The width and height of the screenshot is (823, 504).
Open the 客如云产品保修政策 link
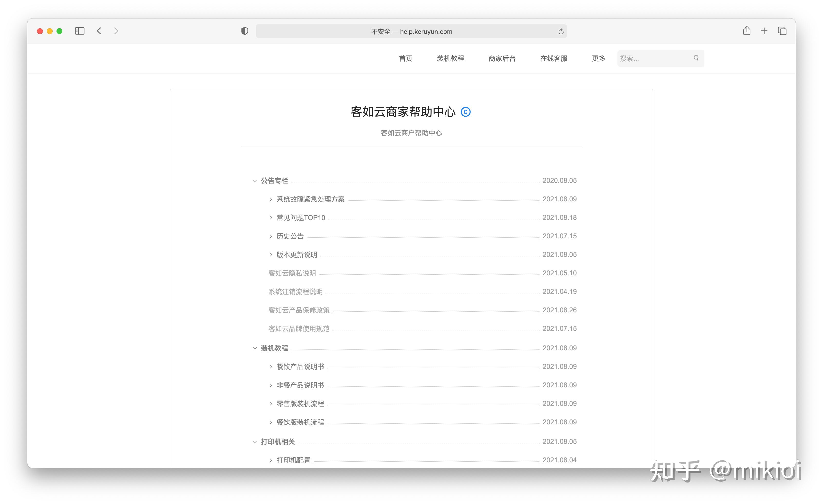click(299, 310)
